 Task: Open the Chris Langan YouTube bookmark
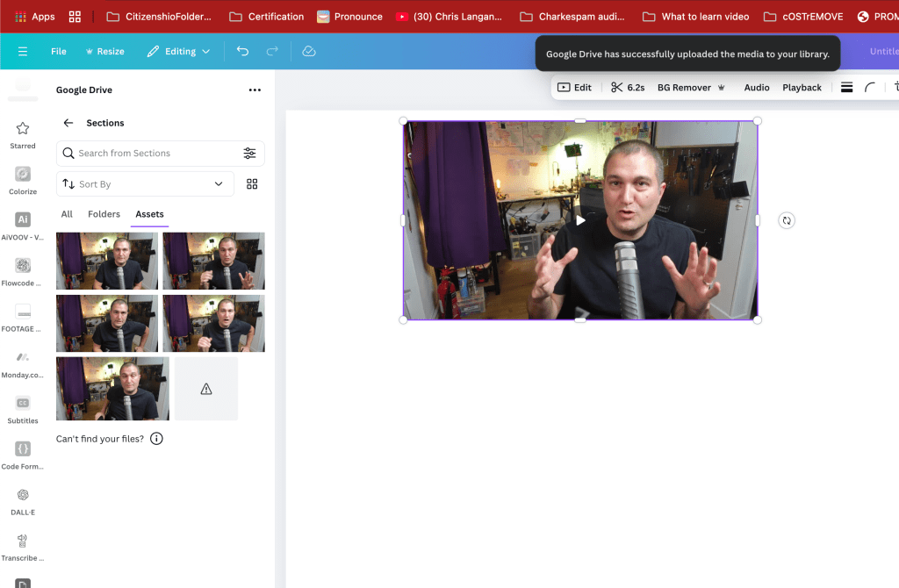[x=449, y=17]
